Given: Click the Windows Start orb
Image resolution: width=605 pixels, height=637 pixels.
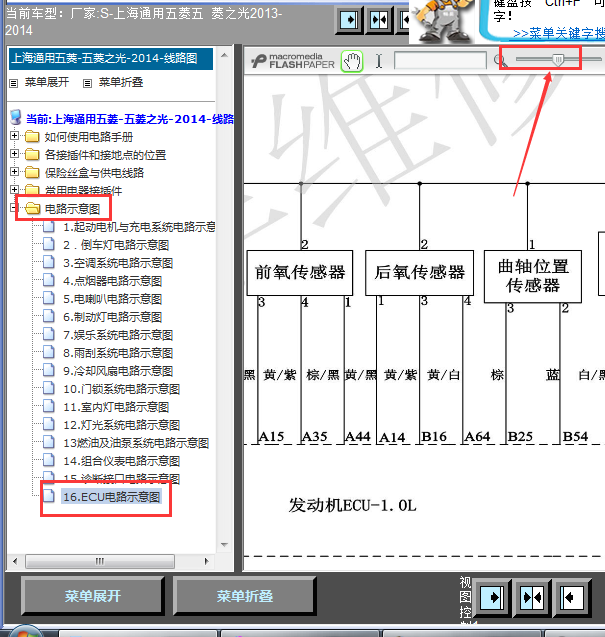Looking at the screenshot, I should [x=26, y=630].
